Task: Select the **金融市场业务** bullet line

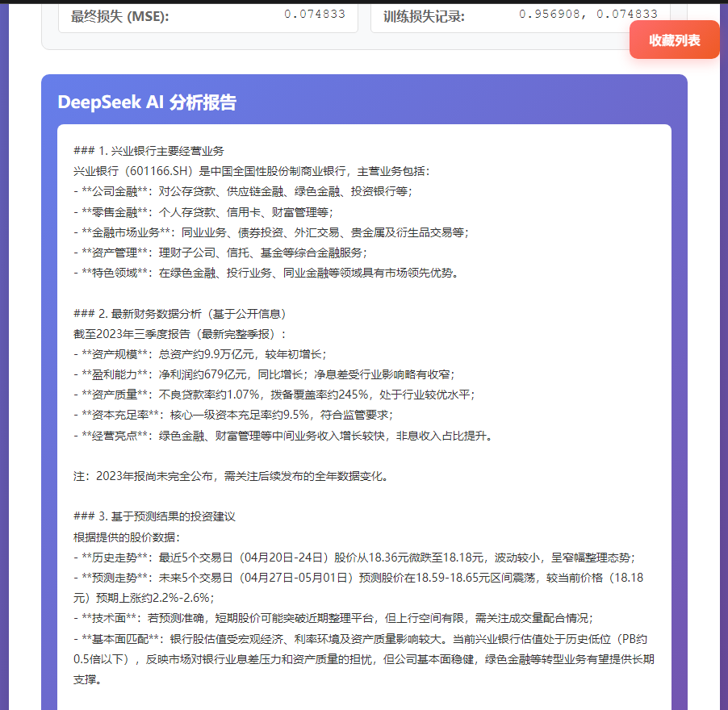Action: tap(271, 232)
